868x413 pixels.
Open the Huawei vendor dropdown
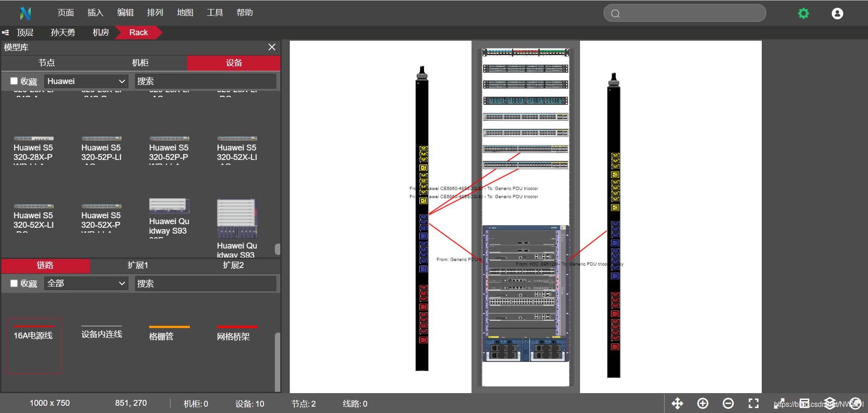(x=86, y=81)
